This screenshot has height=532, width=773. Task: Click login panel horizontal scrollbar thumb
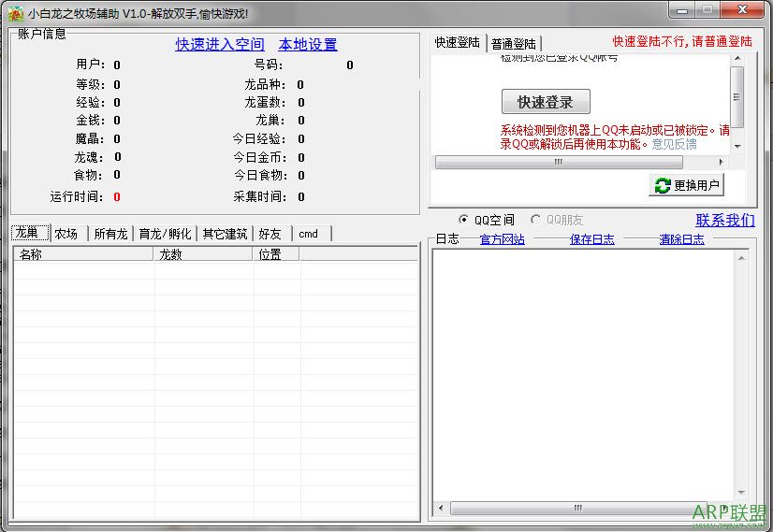click(x=559, y=162)
